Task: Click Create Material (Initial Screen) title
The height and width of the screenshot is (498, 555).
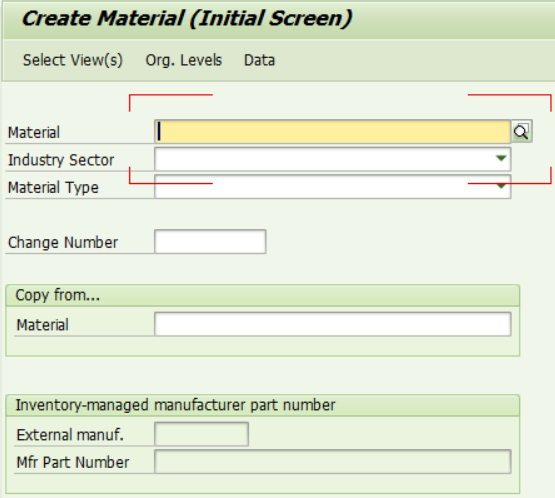Action: [x=187, y=18]
